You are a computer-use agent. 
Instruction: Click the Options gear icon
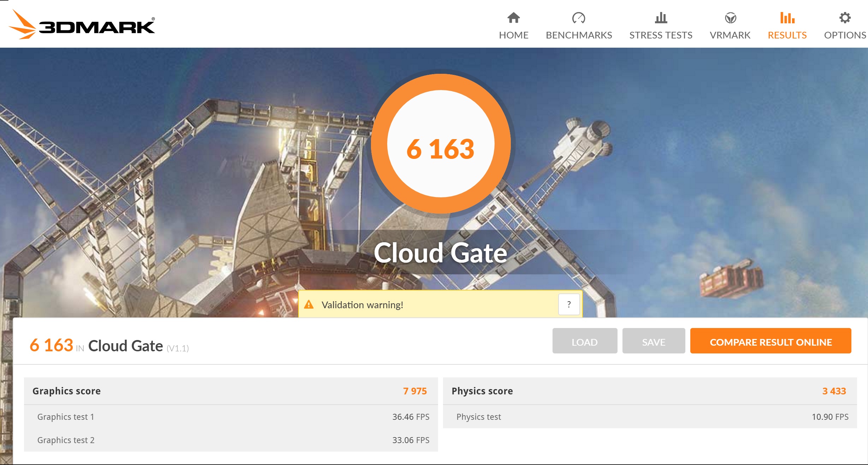tap(845, 18)
